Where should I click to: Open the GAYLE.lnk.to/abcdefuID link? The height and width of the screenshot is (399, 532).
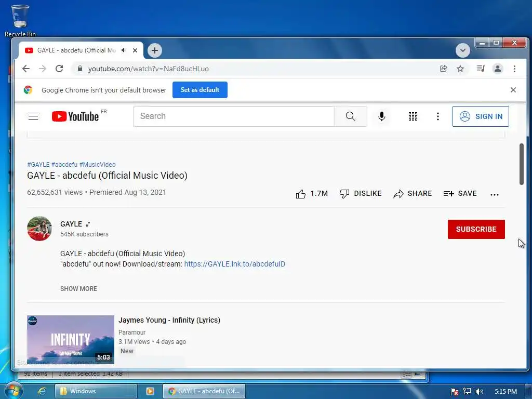(234, 264)
